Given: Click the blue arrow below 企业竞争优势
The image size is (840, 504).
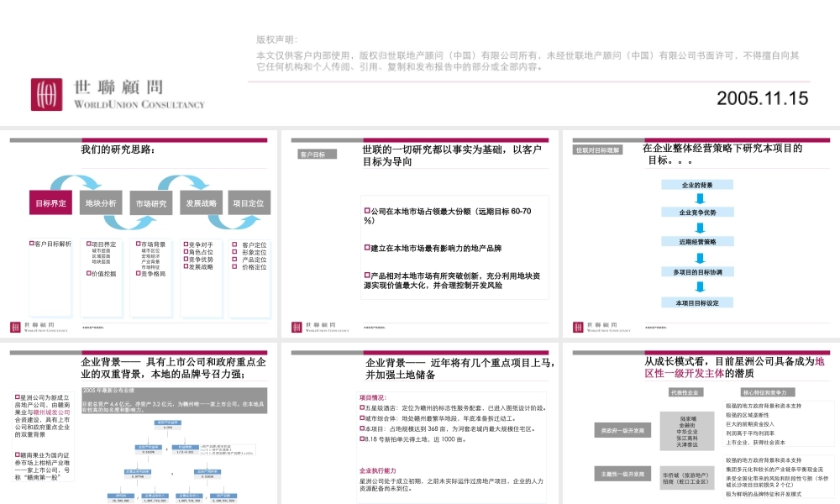Looking at the screenshot, I should [698, 228].
